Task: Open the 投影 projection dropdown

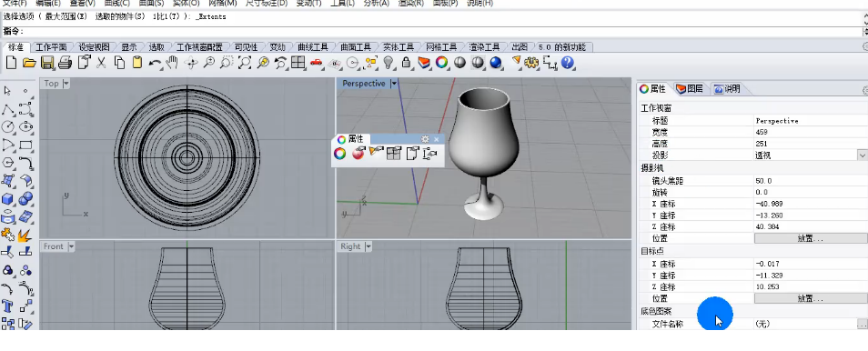Action: tap(863, 155)
